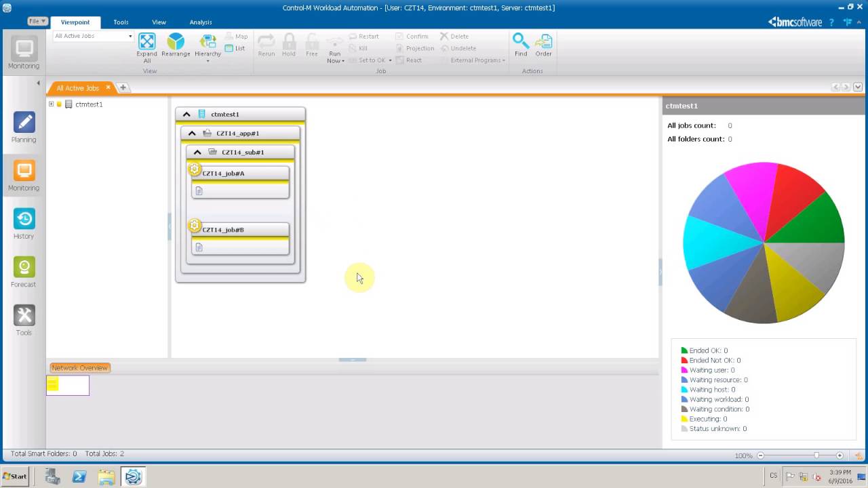
Task: Click the Order icon
Action: [x=543, y=41]
